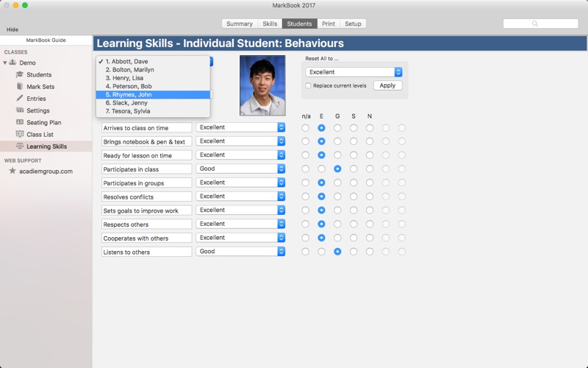Click the student photo thumbnail
Viewport: 588px width, 368px height.
coord(262,85)
